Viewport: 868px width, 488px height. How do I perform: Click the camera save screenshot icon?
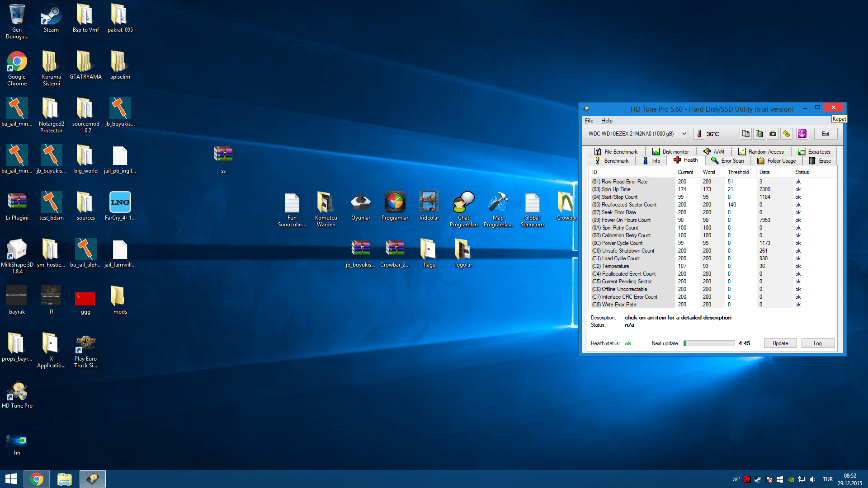pyautogui.click(x=773, y=134)
